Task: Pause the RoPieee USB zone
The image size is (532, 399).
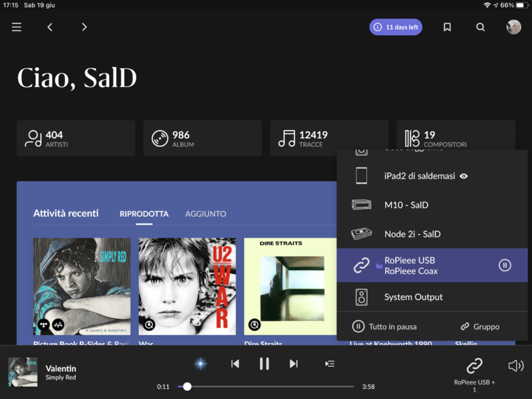Action: (505, 265)
